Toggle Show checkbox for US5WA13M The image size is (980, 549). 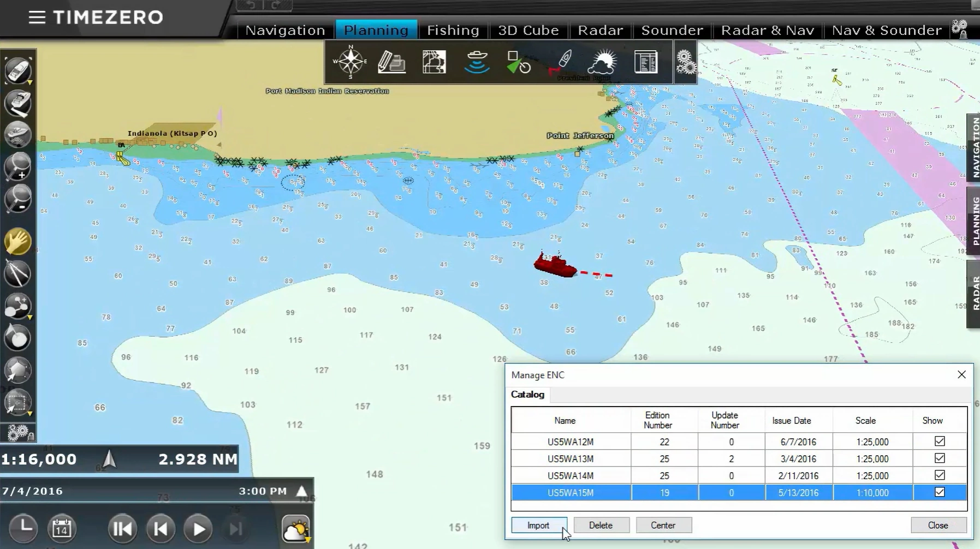coord(940,458)
